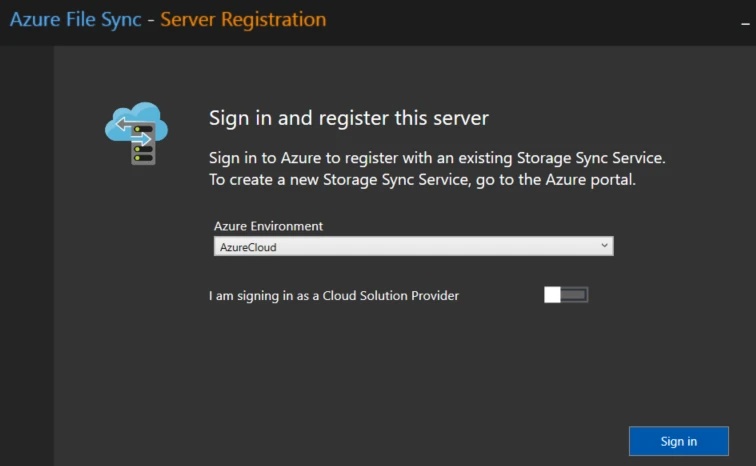Open the Azure Environment dropdown
The image size is (756, 466).
413,246
